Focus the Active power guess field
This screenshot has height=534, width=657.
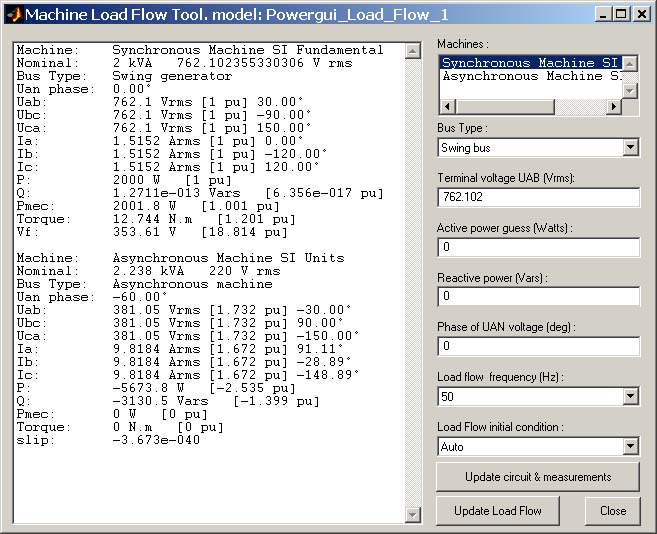click(x=538, y=247)
